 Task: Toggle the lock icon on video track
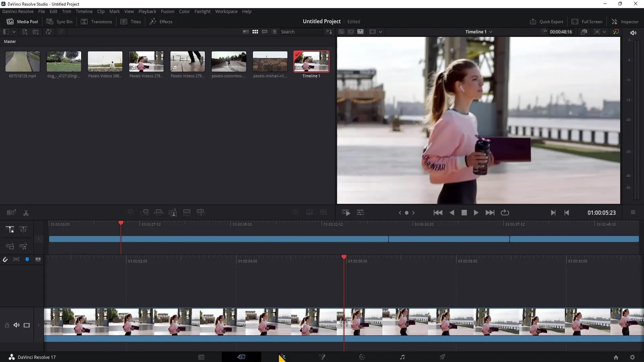click(x=7, y=325)
